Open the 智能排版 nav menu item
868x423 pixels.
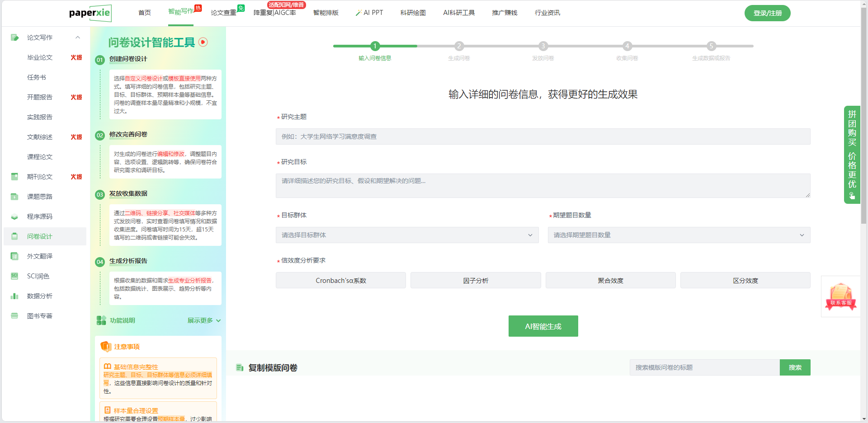pos(325,13)
